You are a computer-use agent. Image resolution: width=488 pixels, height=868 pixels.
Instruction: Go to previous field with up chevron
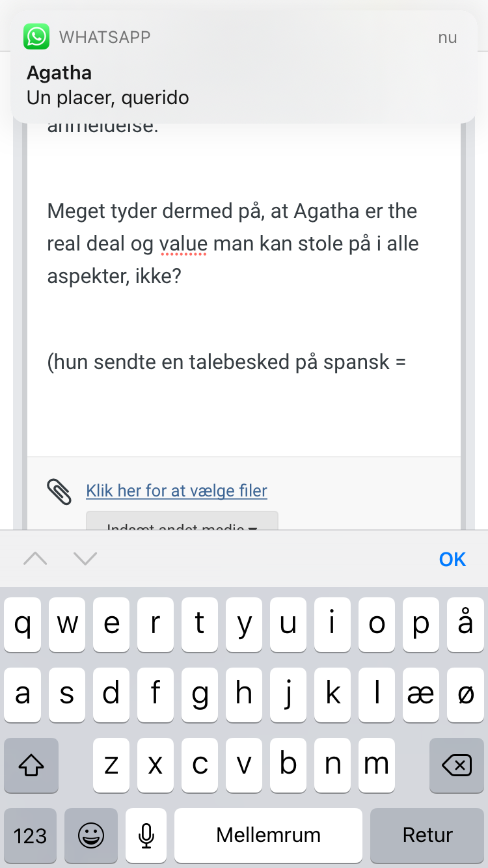(35, 558)
